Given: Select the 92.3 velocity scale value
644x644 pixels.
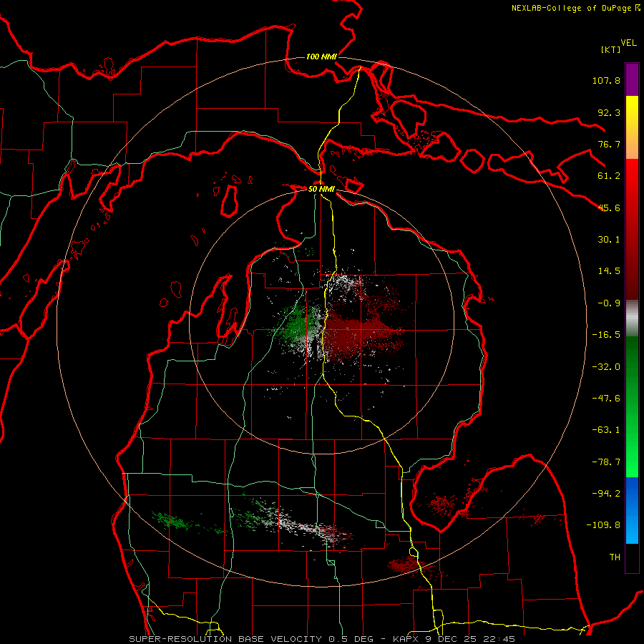Looking at the screenshot, I should (609, 112).
